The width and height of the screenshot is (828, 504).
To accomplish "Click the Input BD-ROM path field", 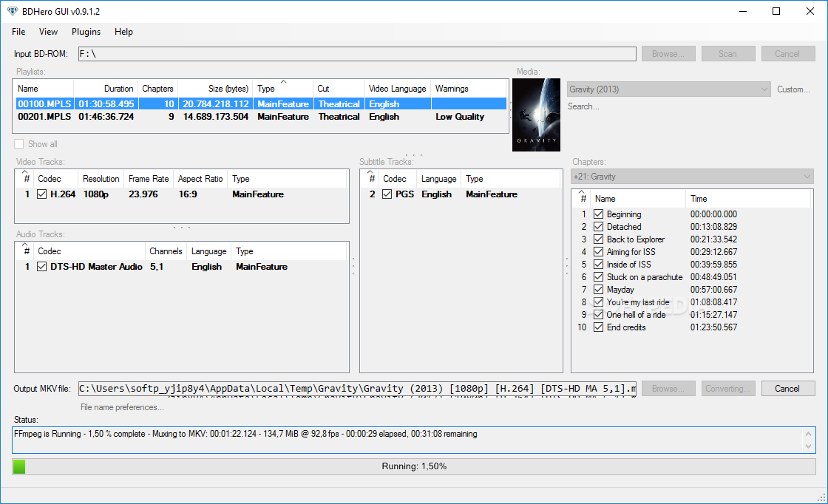I will [357, 54].
